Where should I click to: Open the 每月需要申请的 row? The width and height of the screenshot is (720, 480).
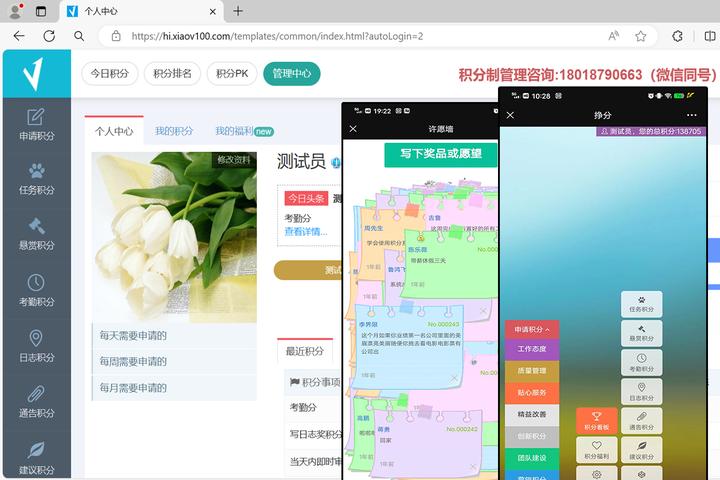(x=174, y=388)
